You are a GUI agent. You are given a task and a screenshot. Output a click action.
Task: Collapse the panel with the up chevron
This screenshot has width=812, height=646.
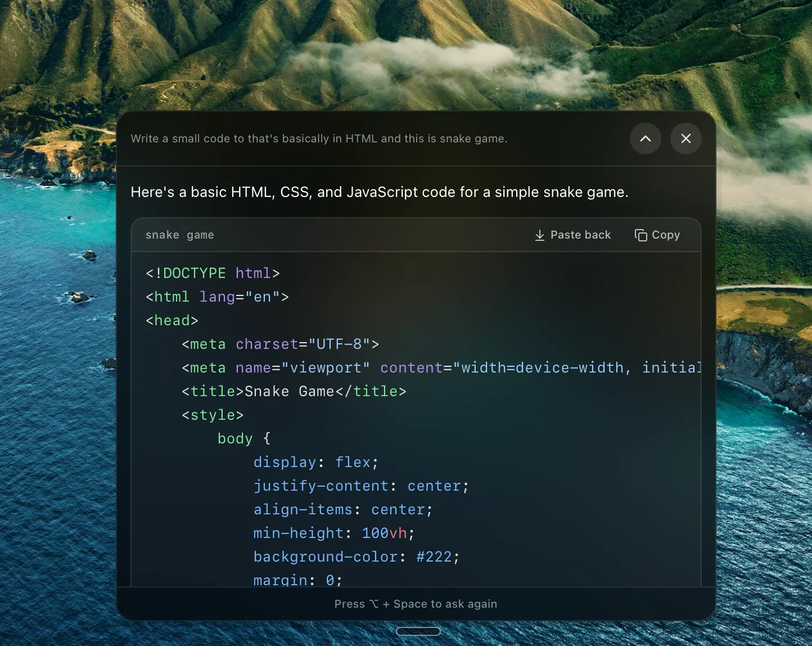click(646, 138)
